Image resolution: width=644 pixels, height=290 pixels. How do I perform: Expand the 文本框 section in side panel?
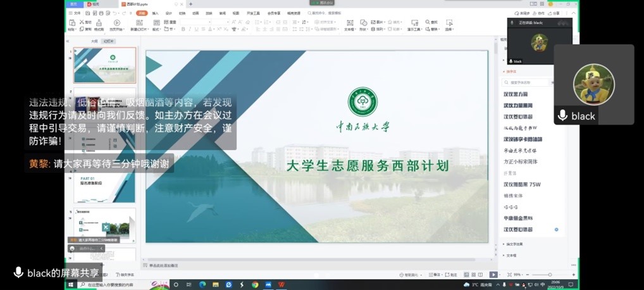(x=510, y=255)
